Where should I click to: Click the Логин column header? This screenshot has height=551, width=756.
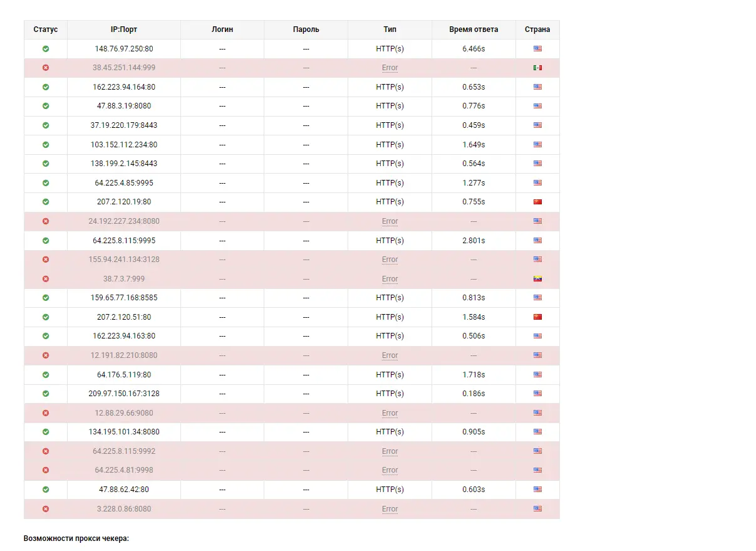click(x=222, y=29)
